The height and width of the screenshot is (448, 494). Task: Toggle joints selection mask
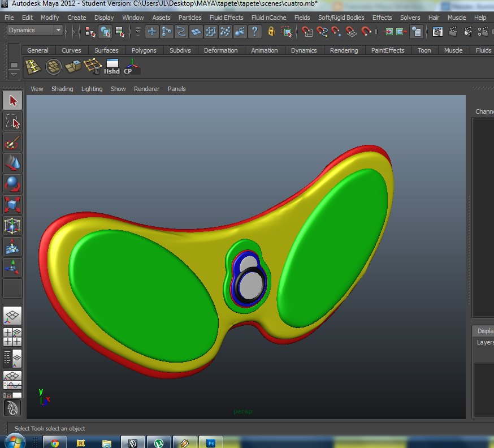click(x=166, y=32)
